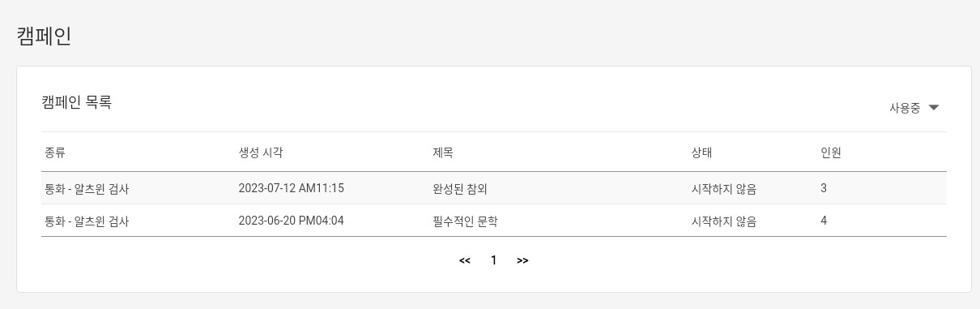The image size is (980, 309).
Task: Click the 상태 column header
Action: [701, 152]
